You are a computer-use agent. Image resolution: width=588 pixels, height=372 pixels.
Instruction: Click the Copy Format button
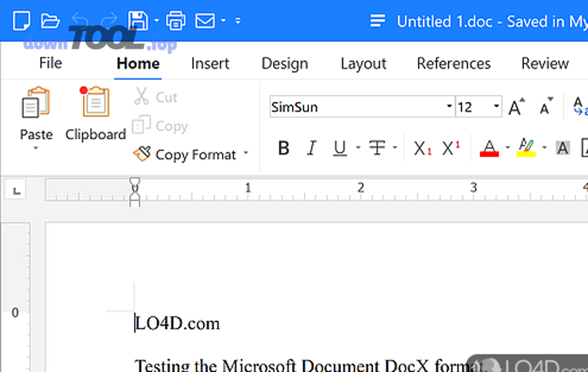(x=185, y=154)
